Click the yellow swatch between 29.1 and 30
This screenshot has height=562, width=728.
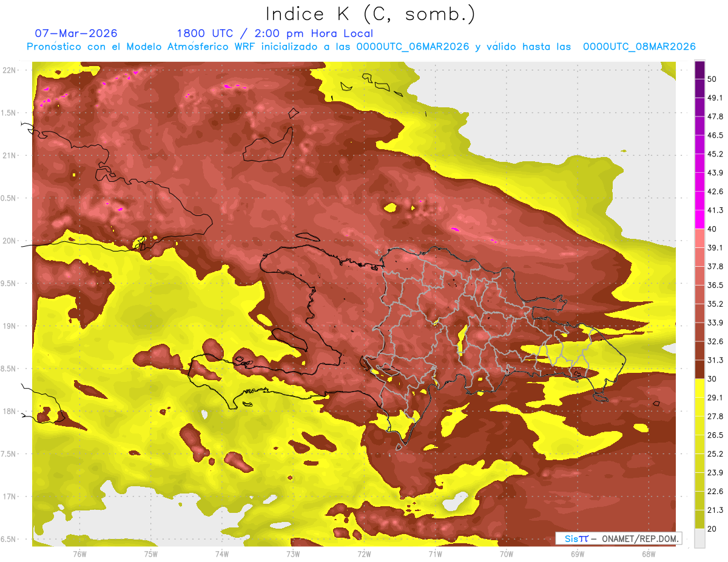[x=699, y=388]
